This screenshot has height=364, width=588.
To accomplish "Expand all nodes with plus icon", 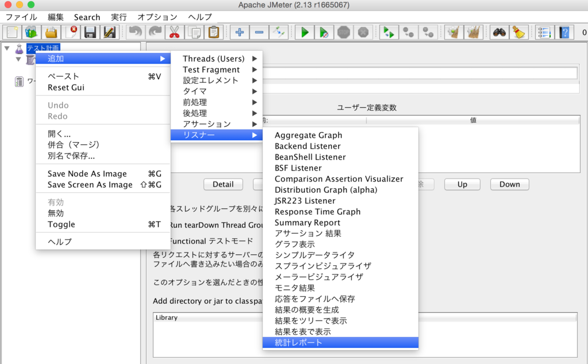I will 239,32.
